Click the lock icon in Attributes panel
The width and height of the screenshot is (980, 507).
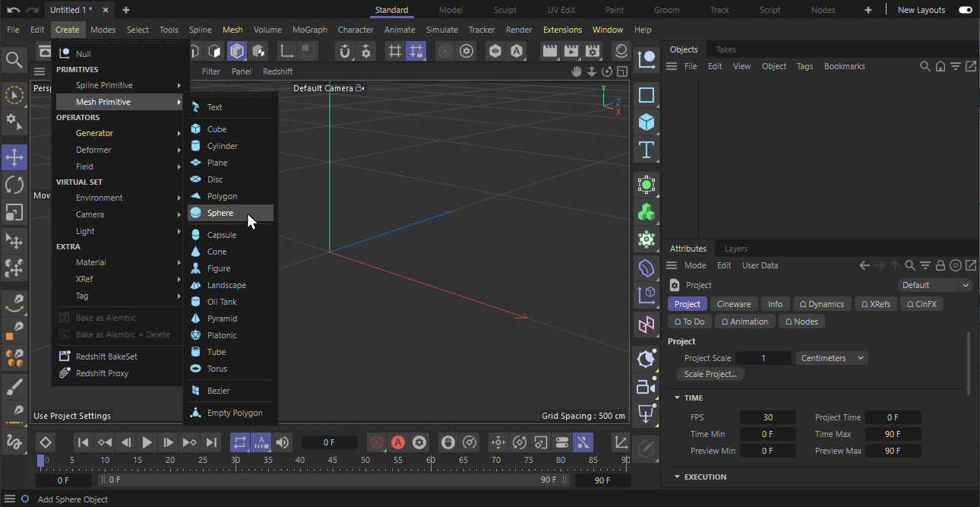click(940, 265)
